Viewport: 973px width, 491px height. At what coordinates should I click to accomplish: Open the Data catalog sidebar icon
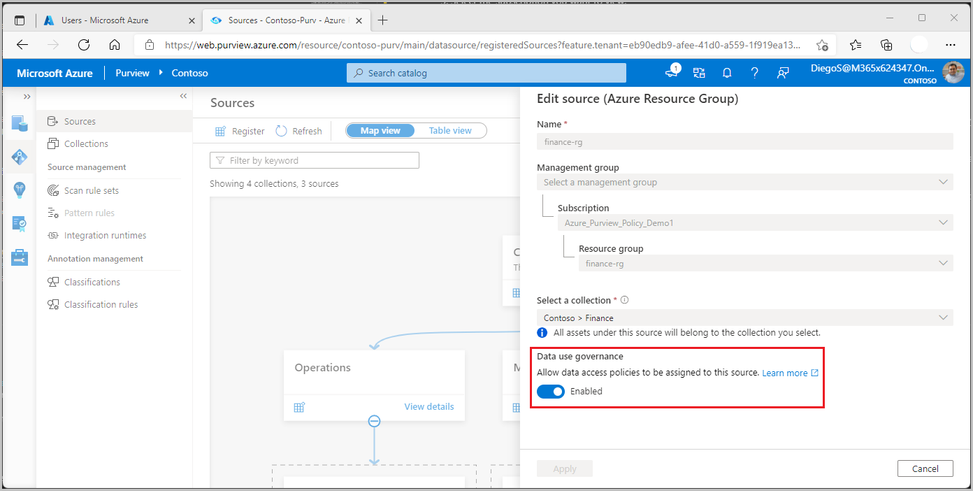(19, 123)
